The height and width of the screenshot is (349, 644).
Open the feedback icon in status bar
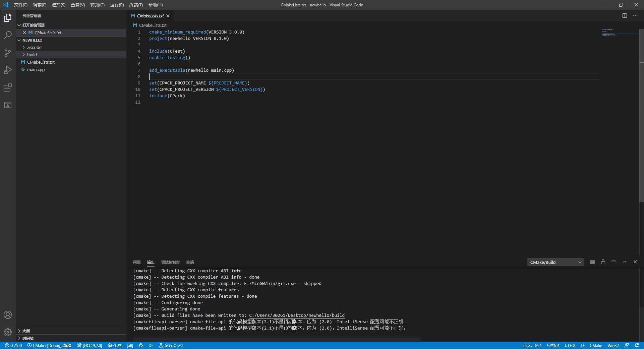pyautogui.click(x=627, y=345)
